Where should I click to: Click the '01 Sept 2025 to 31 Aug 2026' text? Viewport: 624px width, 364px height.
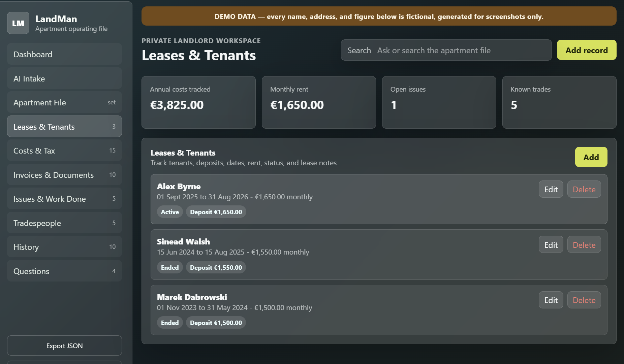tap(202, 197)
